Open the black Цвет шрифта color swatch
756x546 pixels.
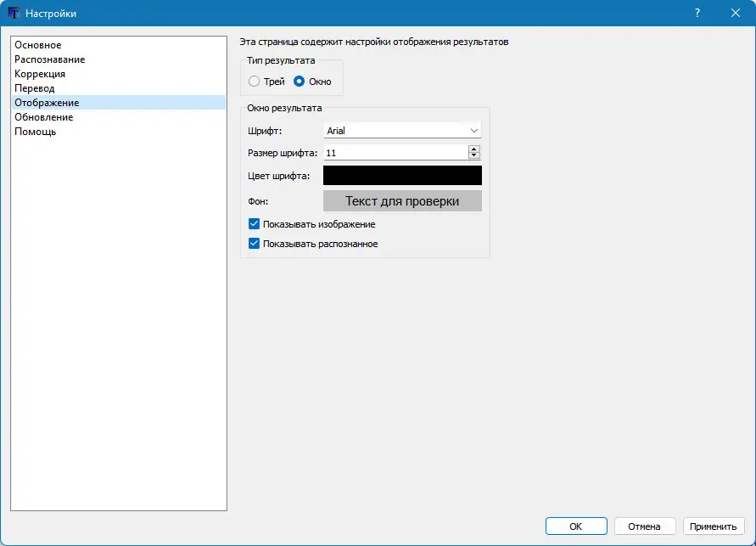click(x=402, y=176)
